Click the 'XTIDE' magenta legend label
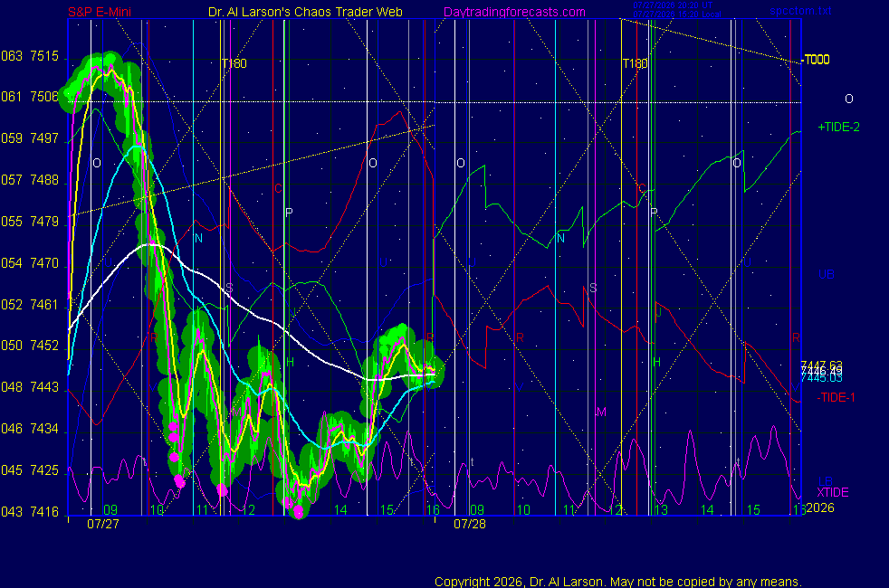The width and height of the screenshot is (889, 588). point(832,492)
